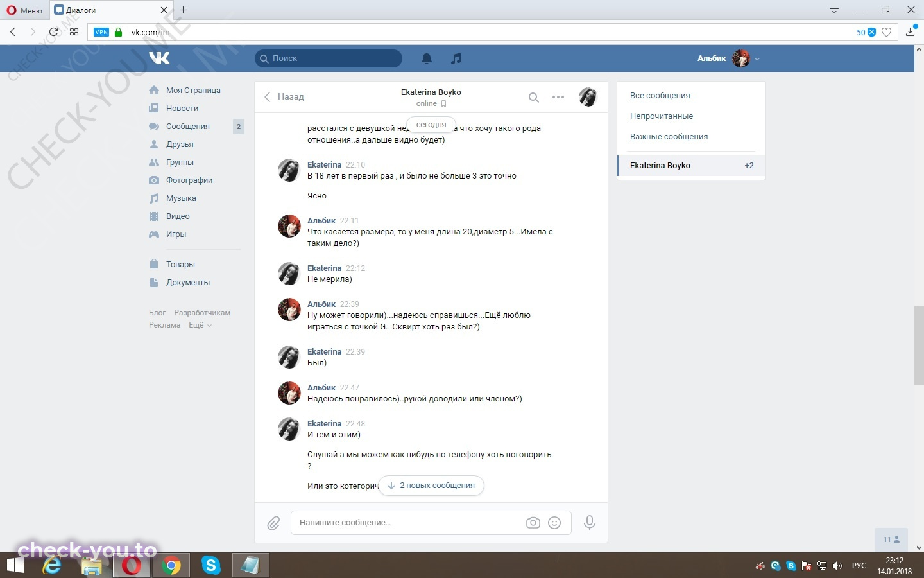Bookmark page with heart icon

coord(886,32)
